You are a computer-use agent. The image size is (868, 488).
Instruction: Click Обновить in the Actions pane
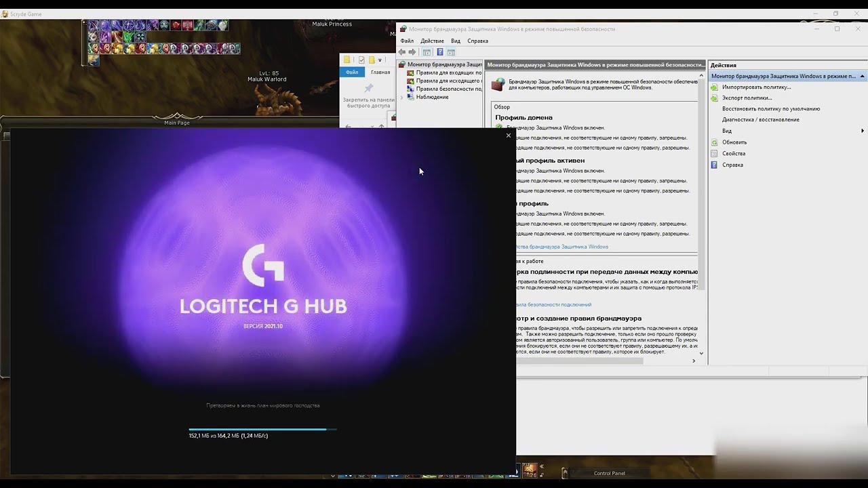(x=734, y=142)
